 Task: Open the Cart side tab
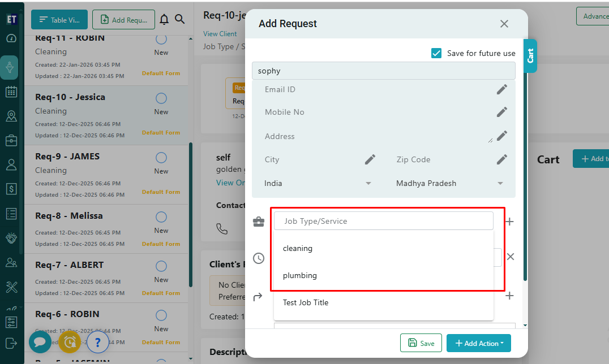[x=530, y=56]
